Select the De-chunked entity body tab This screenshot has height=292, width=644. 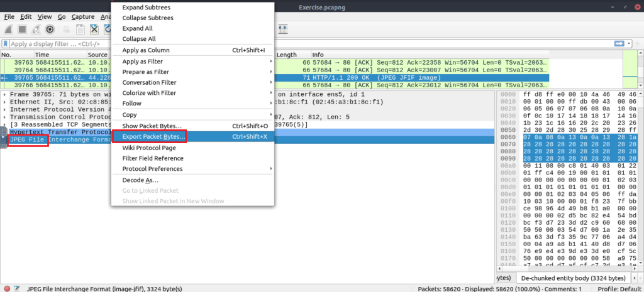click(573, 278)
